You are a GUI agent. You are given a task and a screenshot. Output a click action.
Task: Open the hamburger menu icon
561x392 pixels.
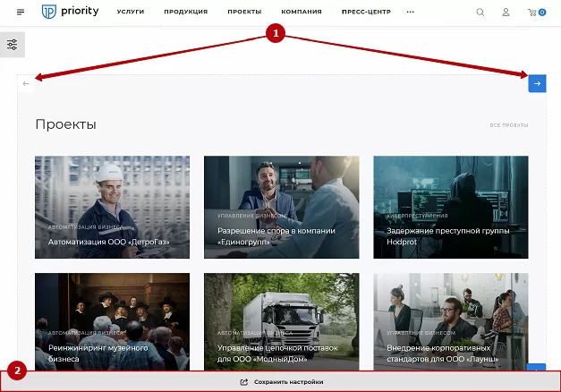(x=21, y=13)
